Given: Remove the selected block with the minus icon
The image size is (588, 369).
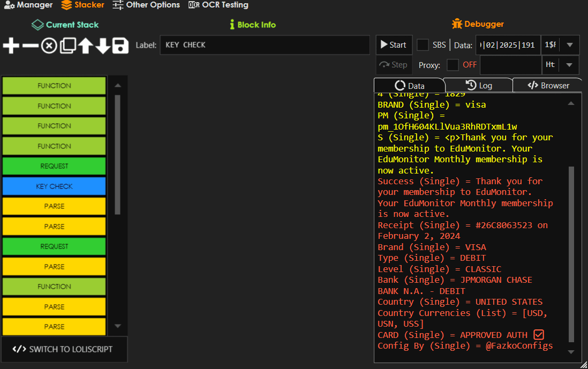Looking at the screenshot, I should coord(31,46).
